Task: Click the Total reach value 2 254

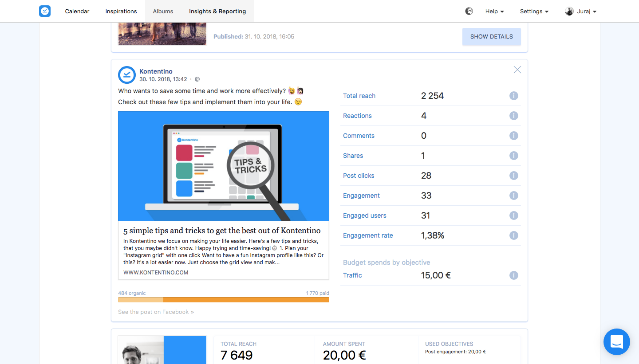Action: pyautogui.click(x=432, y=96)
